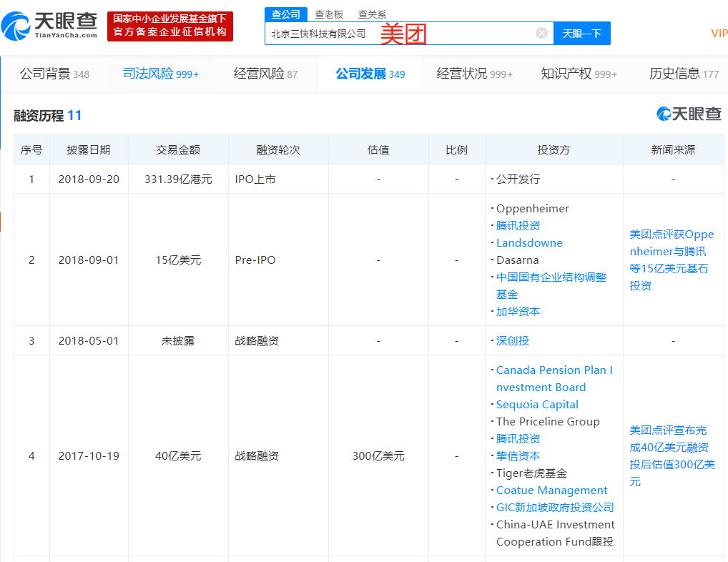Open the TianYanCha logo homepage
Viewport: 728px width, 562px height.
click(49, 26)
